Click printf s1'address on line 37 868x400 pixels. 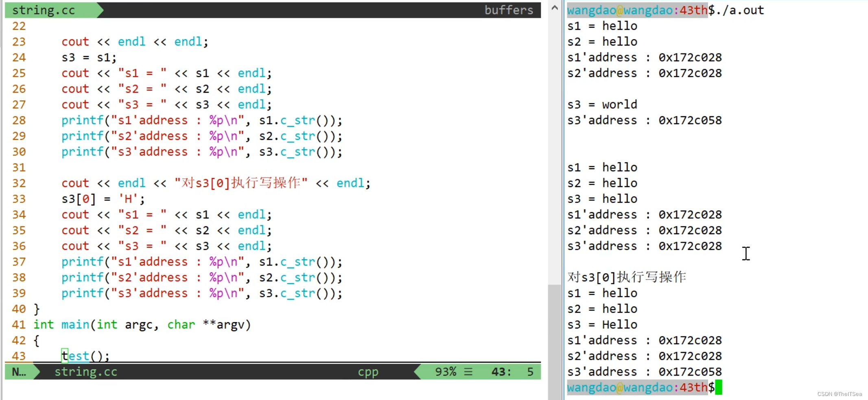(202, 262)
